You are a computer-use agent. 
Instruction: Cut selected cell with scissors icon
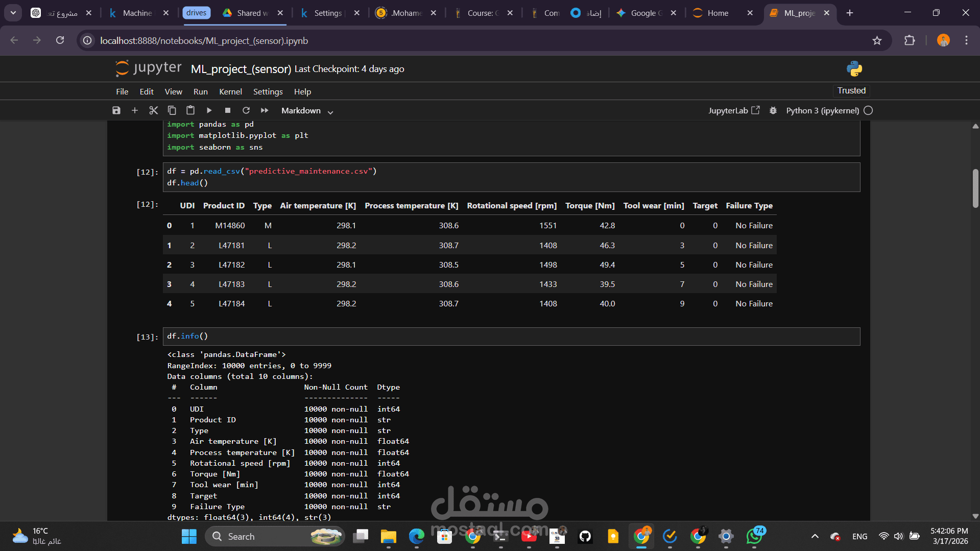point(153,110)
